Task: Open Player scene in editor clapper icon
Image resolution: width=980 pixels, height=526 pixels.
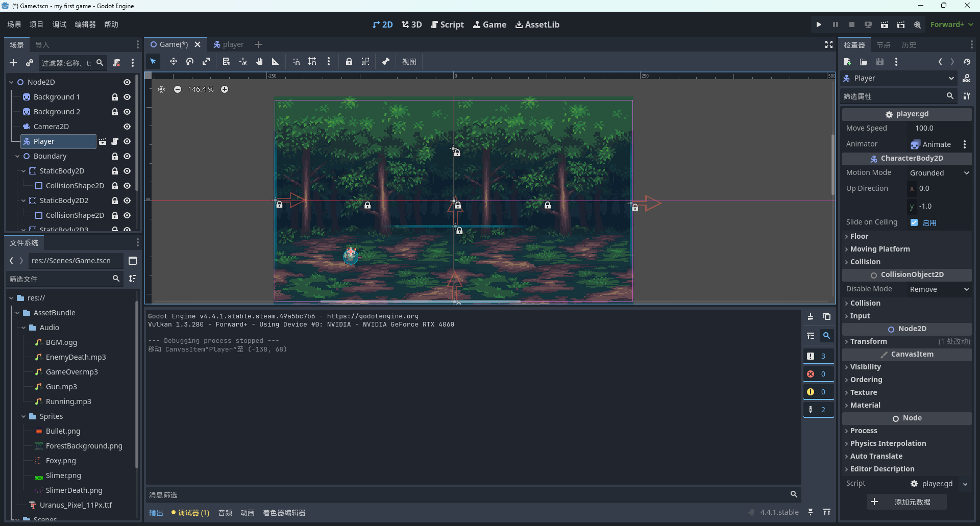Action: [x=103, y=141]
